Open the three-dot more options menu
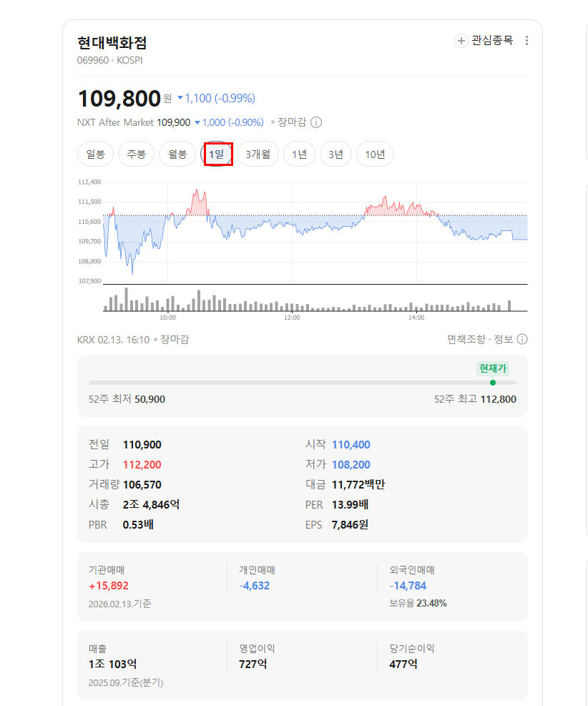The height and width of the screenshot is (706, 588). click(x=526, y=41)
